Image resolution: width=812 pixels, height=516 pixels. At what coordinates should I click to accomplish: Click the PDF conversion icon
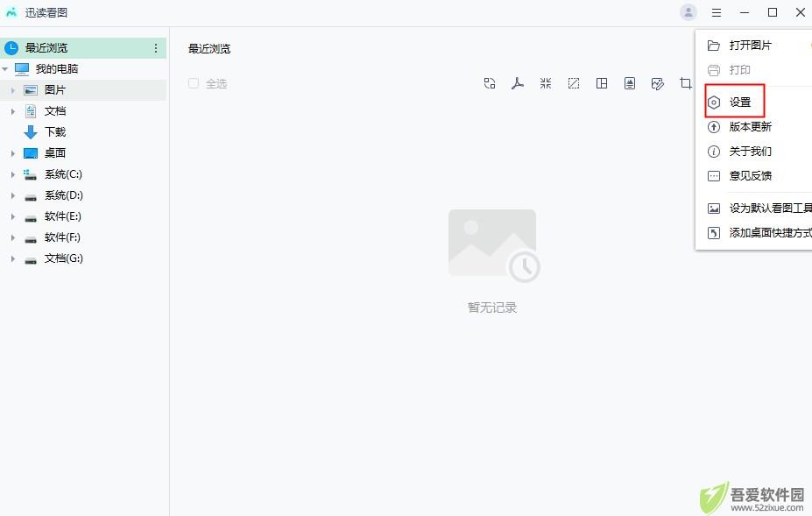(x=518, y=83)
